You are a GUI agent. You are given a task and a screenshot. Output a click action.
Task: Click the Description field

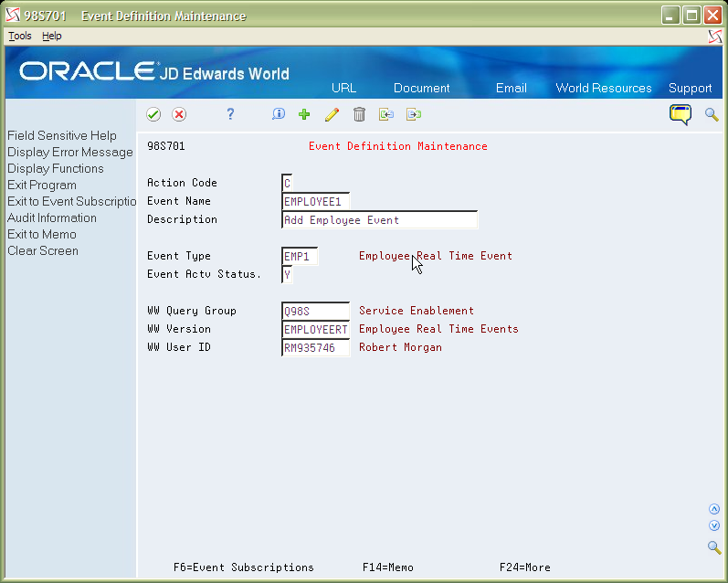(x=380, y=219)
